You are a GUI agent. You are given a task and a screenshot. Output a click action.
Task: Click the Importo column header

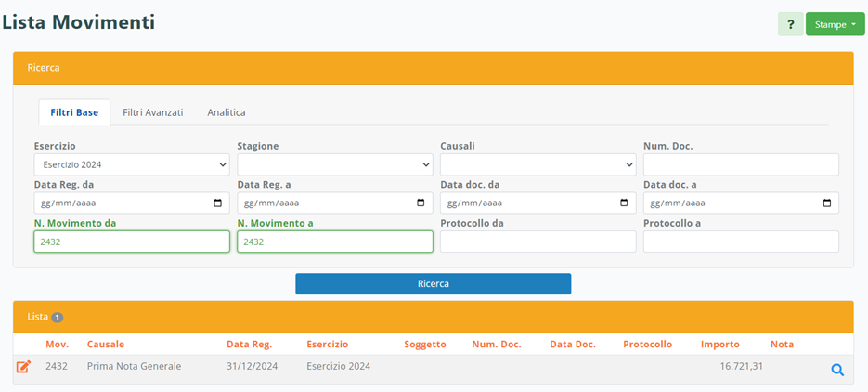coord(720,345)
